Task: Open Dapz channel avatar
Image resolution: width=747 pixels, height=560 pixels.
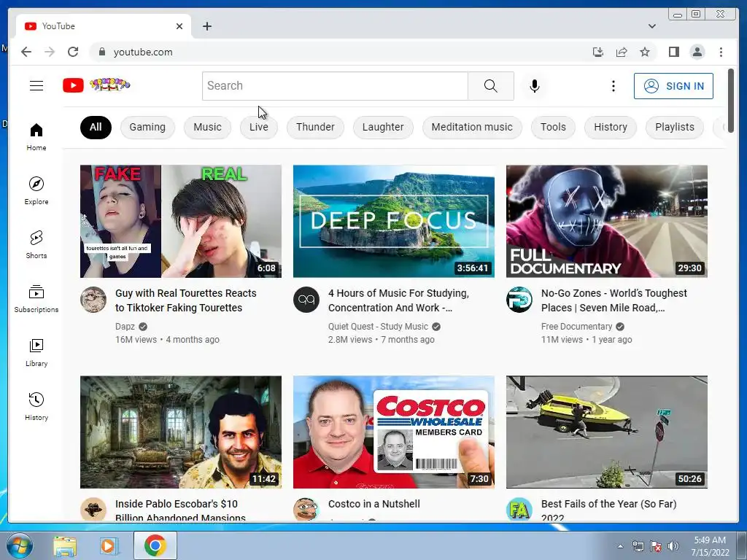Action: 93,300
